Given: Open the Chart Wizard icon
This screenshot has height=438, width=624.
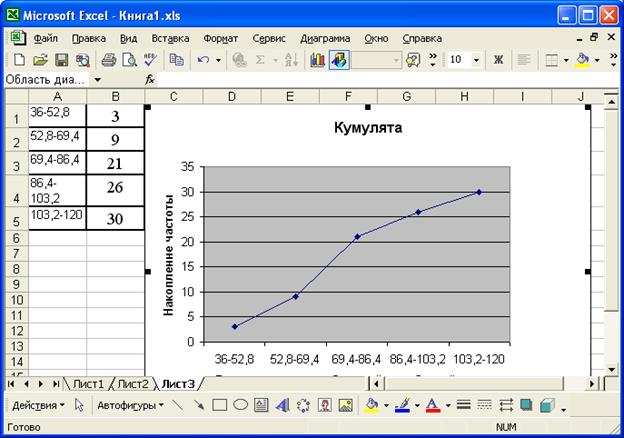Looking at the screenshot, I should (318, 60).
